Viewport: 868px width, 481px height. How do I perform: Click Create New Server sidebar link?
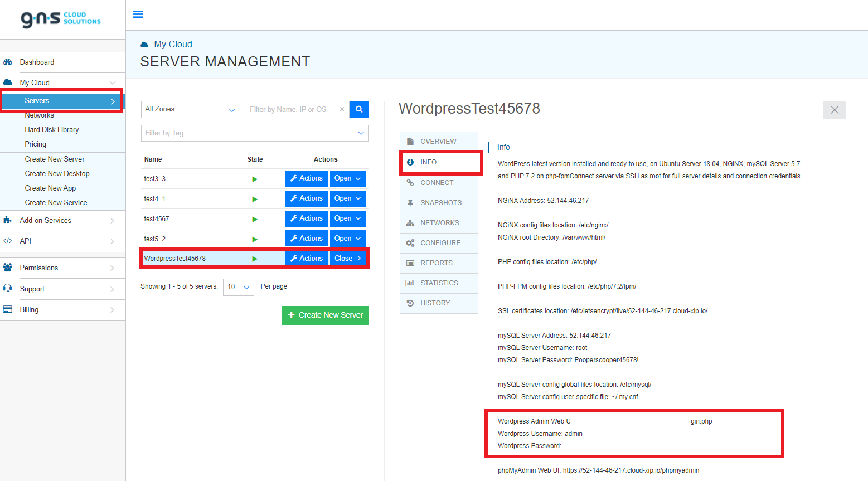55,159
